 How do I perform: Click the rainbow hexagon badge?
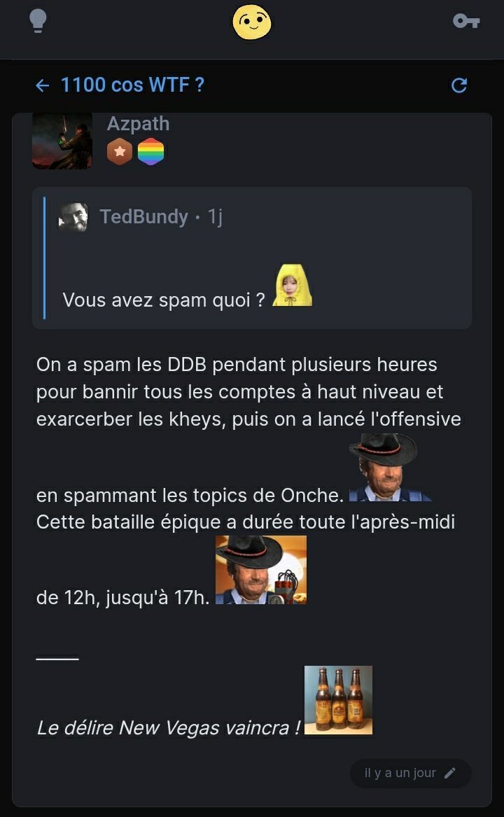(150, 152)
